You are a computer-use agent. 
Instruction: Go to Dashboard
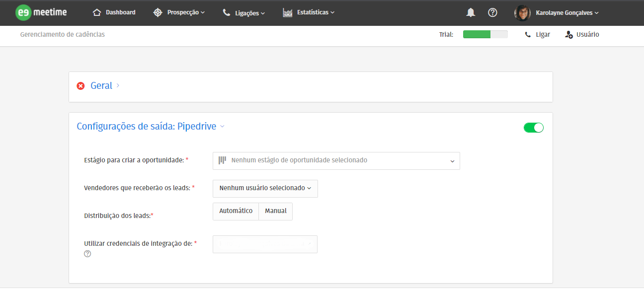click(x=114, y=12)
